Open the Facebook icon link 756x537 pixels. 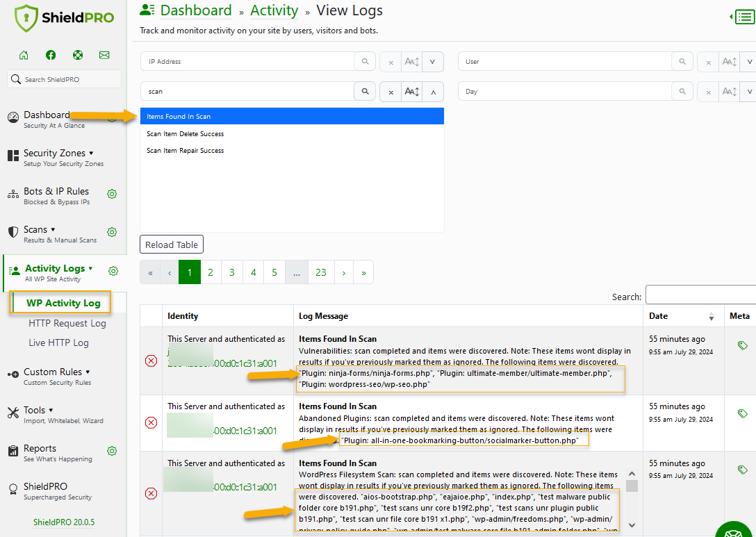click(51, 55)
